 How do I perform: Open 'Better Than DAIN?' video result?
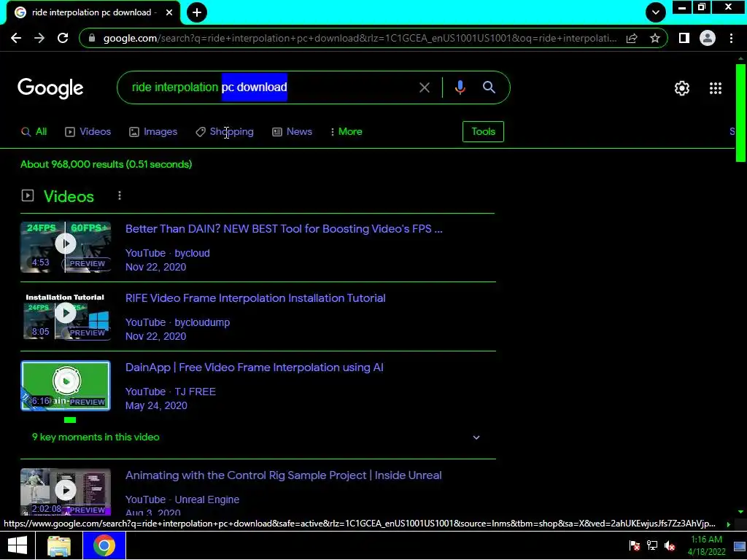tap(284, 229)
